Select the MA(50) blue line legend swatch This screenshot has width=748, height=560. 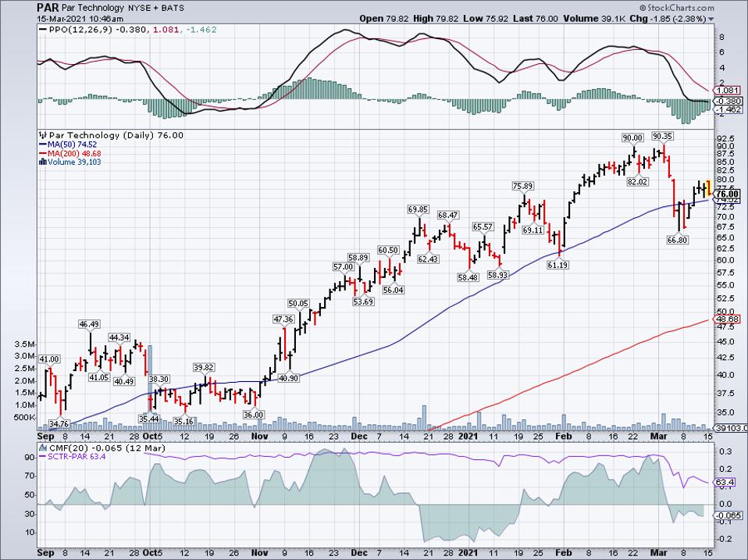point(42,144)
